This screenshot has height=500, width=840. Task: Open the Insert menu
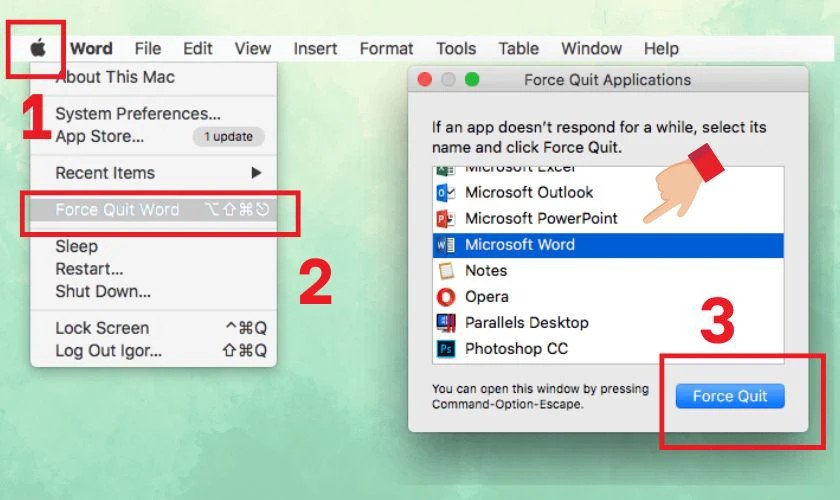point(315,48)
